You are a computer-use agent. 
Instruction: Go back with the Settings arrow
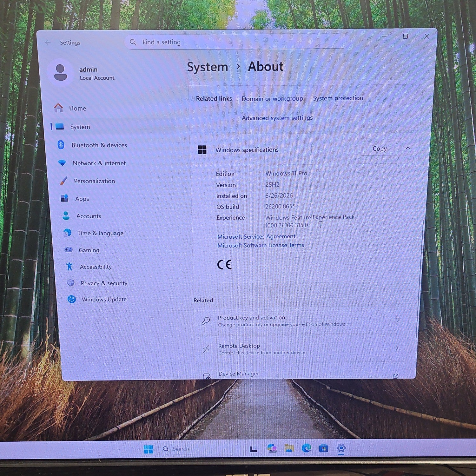[x=48, y=42]
